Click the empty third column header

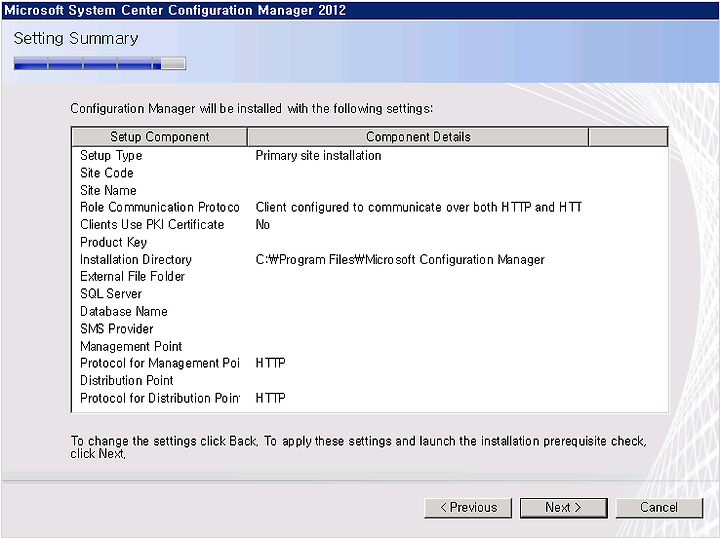click(628, 137)
